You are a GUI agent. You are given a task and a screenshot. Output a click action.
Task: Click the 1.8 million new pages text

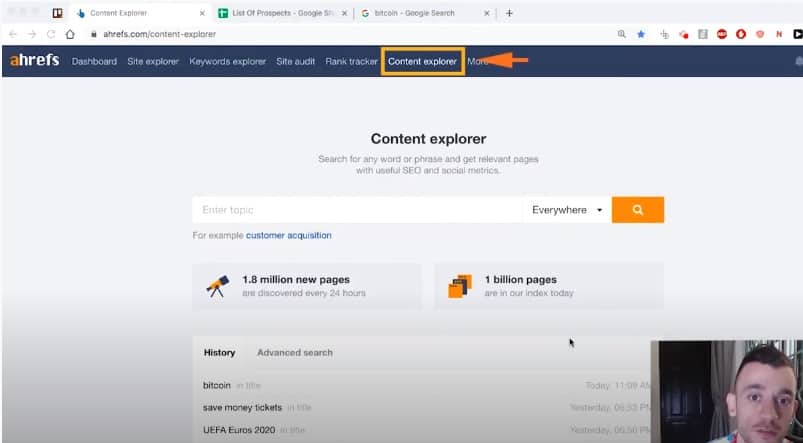[296, 280]
